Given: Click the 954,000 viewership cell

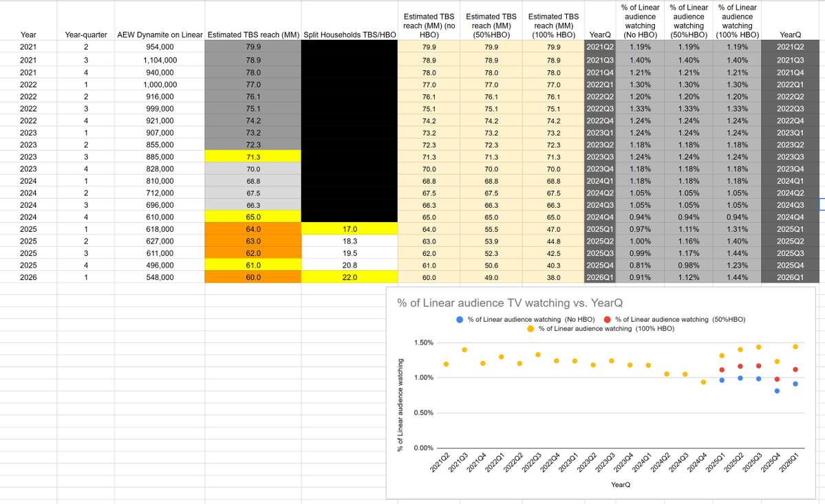Looking at the screenshot, I should pyautogui.click(x=160, y=47).
